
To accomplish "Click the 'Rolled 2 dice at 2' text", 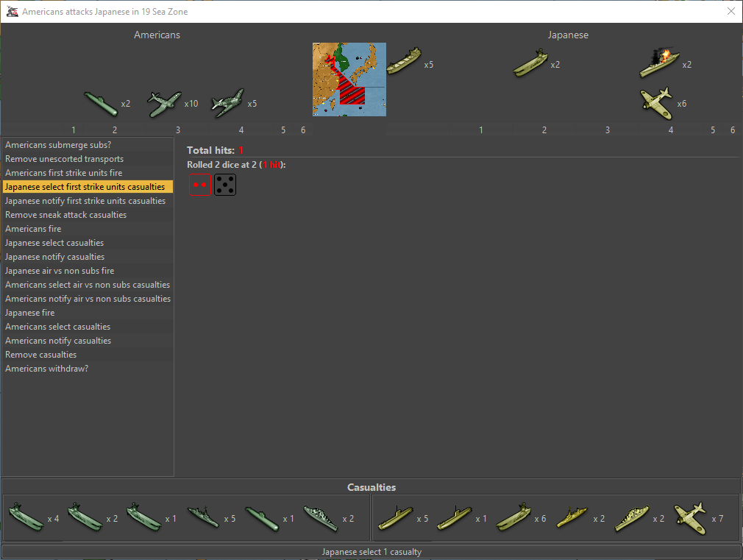I will (x=221, y=165).
